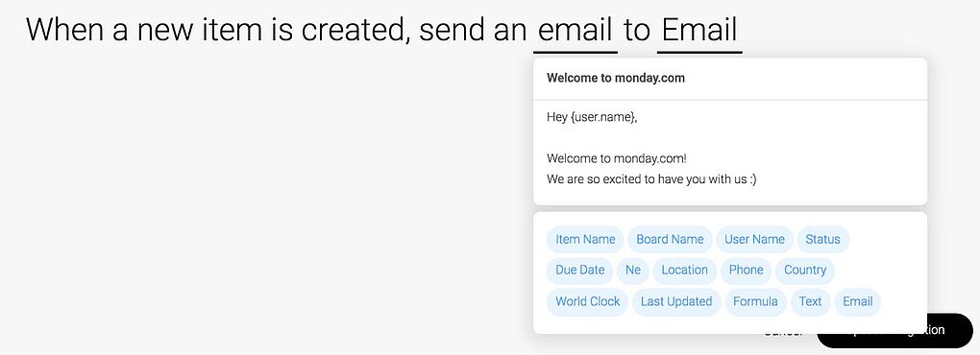
Task: Insert the Location chip
Action: (x=684, y=271)
